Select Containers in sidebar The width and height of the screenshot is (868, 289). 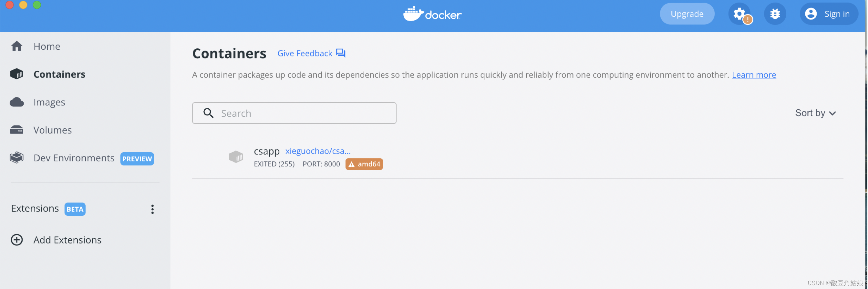[59, 74]
